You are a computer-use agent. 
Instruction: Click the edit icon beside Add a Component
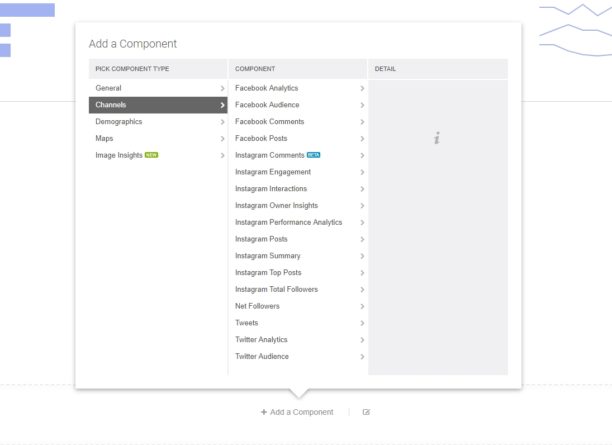click(366, 412)
